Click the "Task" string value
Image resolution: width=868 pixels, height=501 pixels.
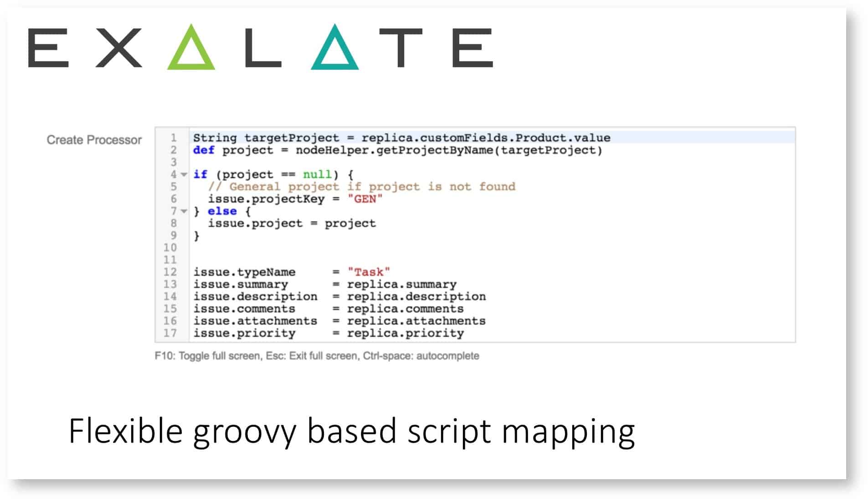[368, 272]
